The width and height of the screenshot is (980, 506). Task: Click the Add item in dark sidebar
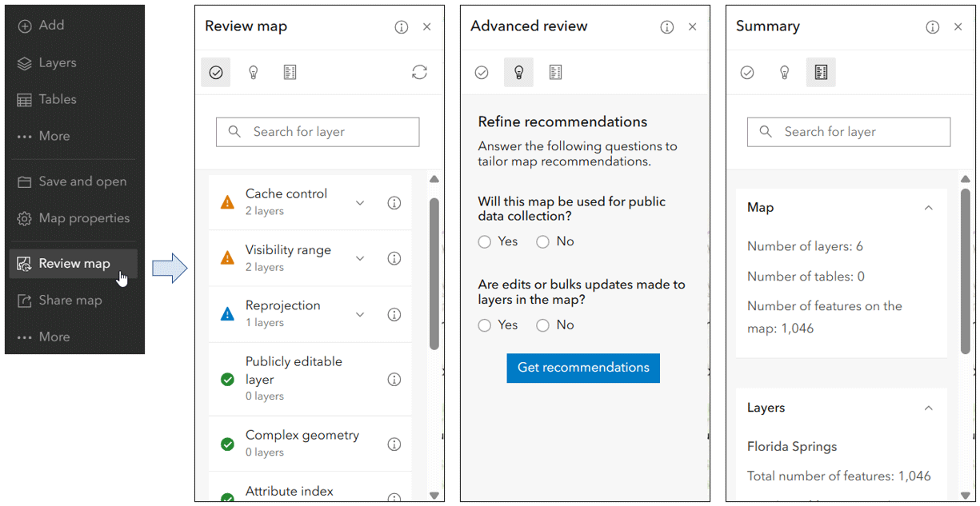pyautogui.click(x=42, y=26)
